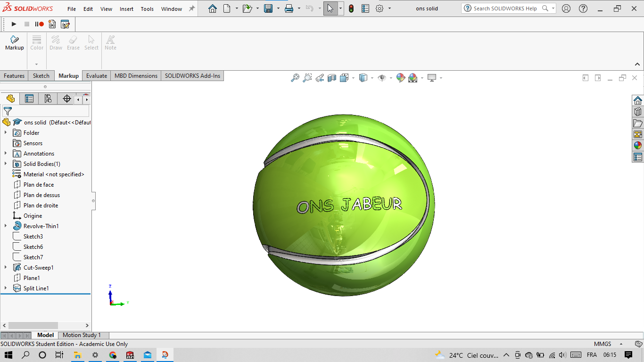Click the Apply Scene icon
644x362 pixels.
[413, 78]
